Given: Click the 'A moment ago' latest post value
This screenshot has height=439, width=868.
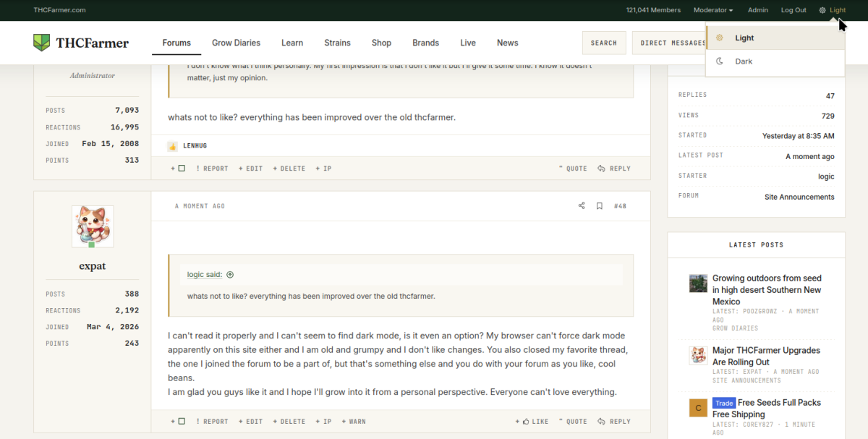Looking at the screenshot, I should 809,156.
